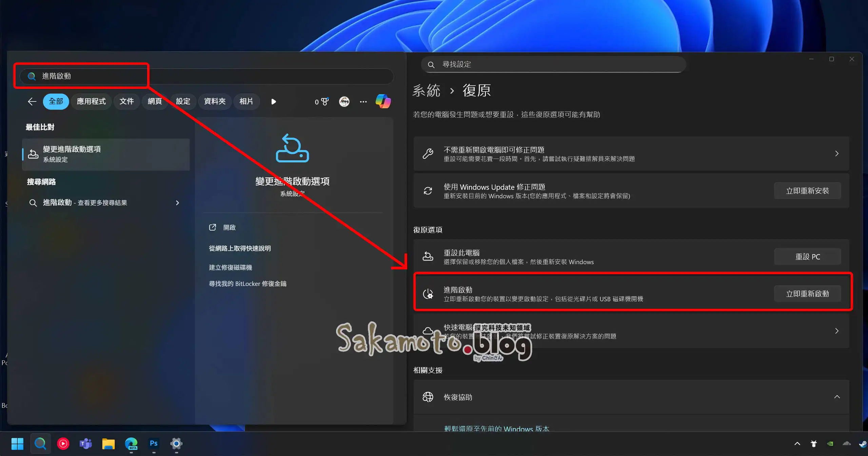Click the wrench troubleshooting icon
This screenshot has width=868, height=456.
tap(428, 154)
